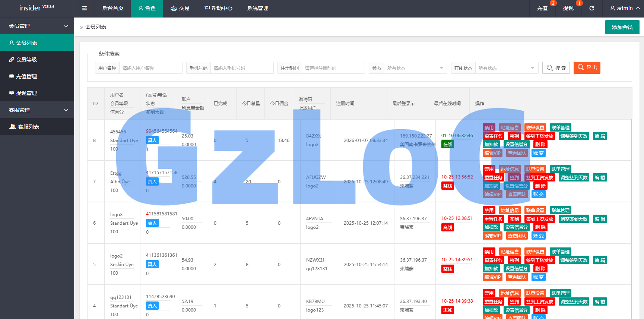
Task: Open 提现 notifications with badge
Action: [x=568, y=8]
